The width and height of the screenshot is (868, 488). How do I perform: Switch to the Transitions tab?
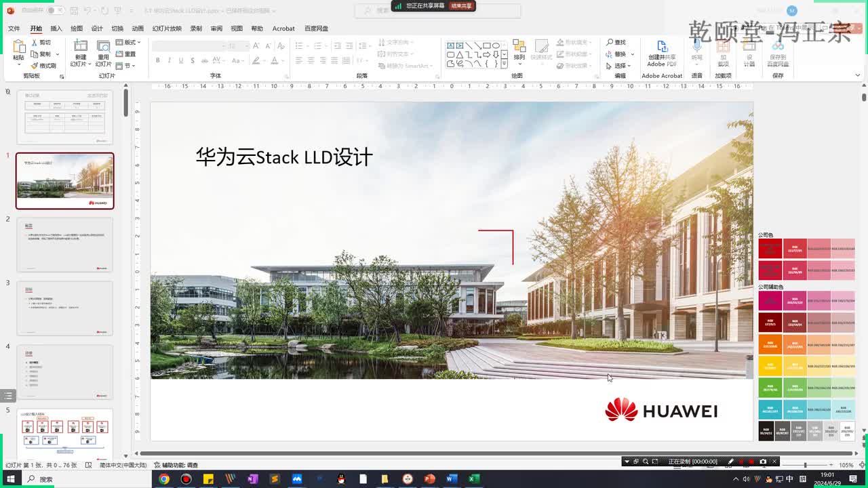point(117,28)
